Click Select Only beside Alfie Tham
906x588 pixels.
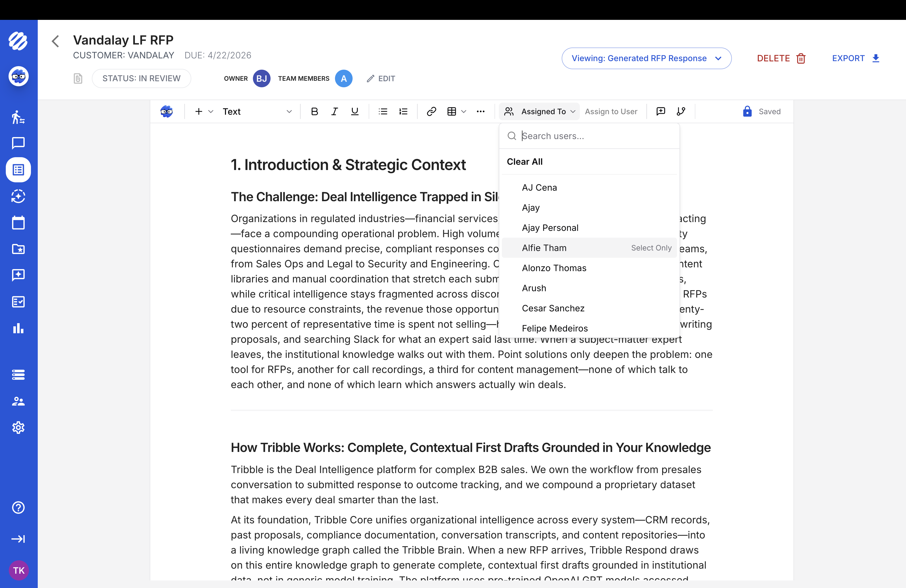point(651,248)
